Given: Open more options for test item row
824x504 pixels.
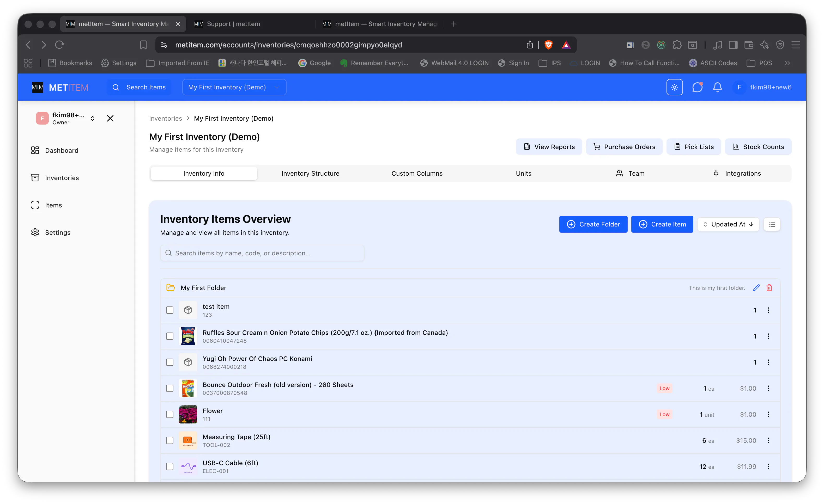Looking at the screenshot, I should tap(768, 310).
